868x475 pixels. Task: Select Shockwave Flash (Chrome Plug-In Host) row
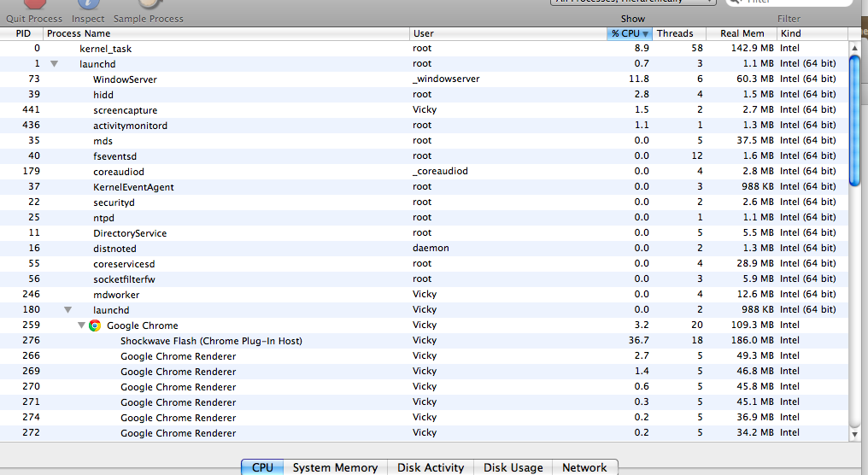[x=424, y=341]
